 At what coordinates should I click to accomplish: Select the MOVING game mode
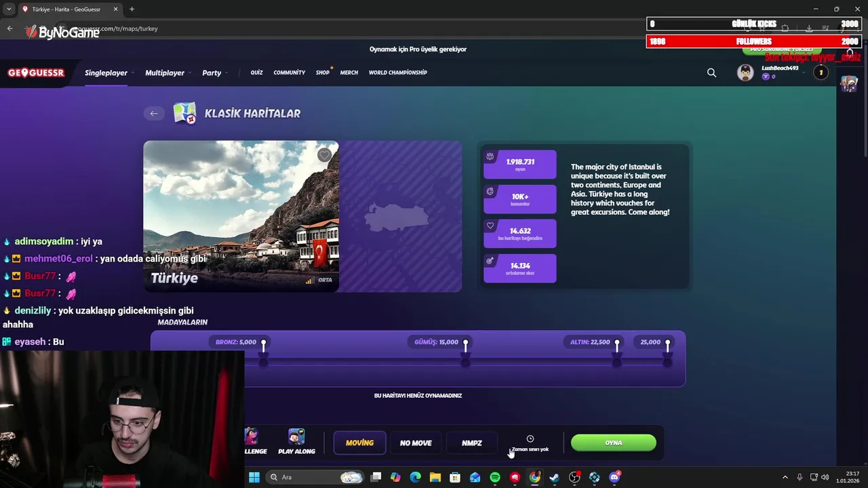coord(359,443)
